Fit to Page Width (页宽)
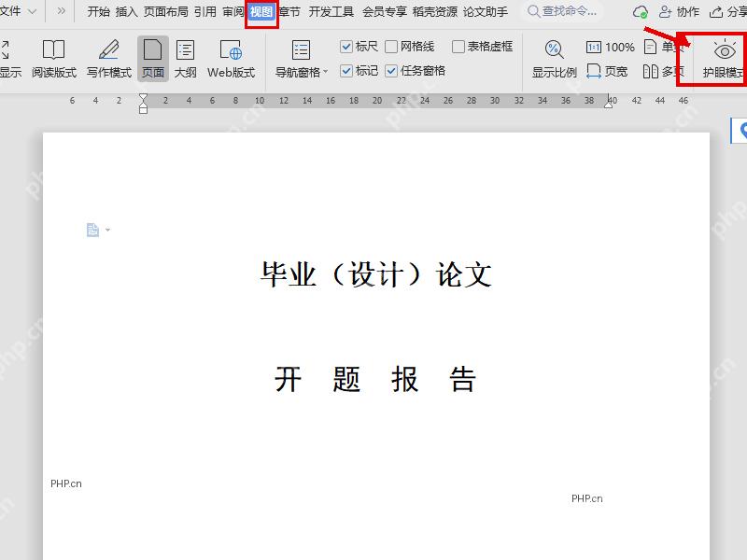The width and height of the screenshot is (747, 560). click(606, 72)
